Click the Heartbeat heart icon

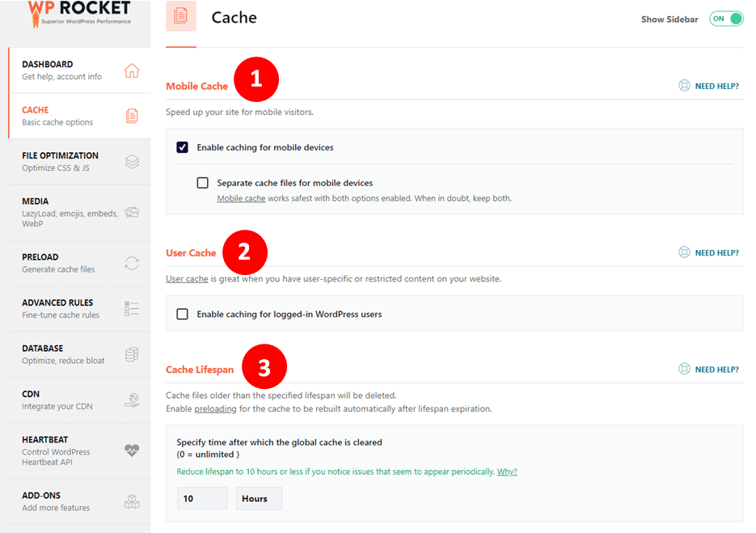pyautogui.click(x=132, y=451)
